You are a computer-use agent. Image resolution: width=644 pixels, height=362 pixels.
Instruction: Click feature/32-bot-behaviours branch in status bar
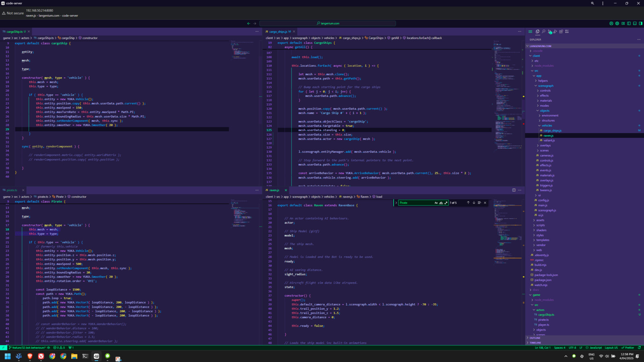click(x=27, y=348)
